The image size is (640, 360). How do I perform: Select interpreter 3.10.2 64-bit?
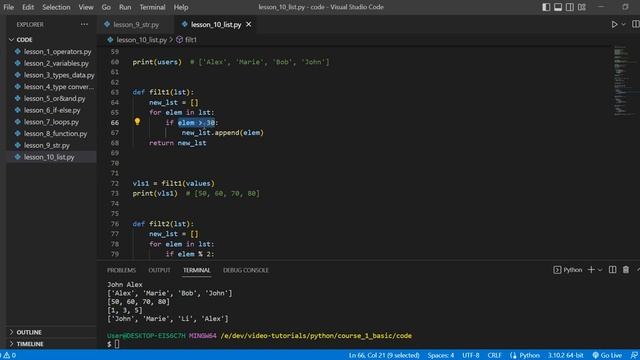pos(565,355)
